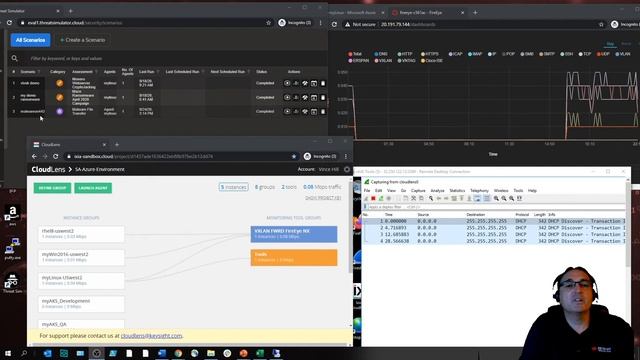Click the Cisco ISE legend color dot
Viewport: 640px width, 360px height.
423,61
